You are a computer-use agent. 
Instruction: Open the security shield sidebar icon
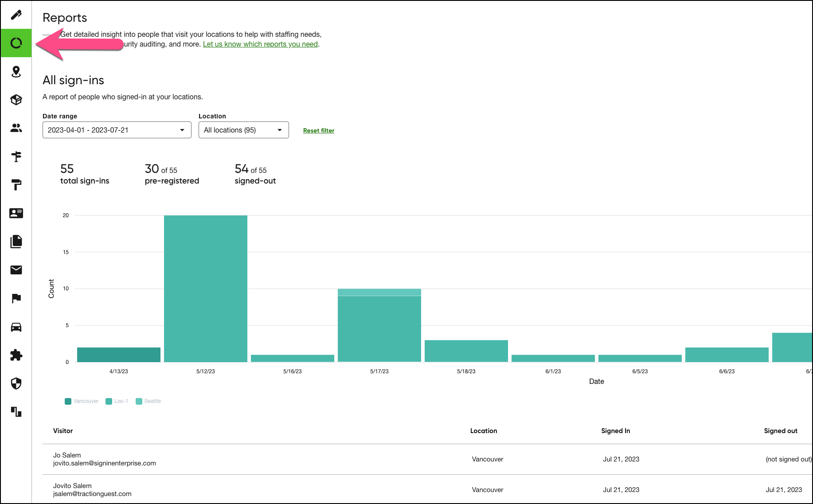[16, 383]
